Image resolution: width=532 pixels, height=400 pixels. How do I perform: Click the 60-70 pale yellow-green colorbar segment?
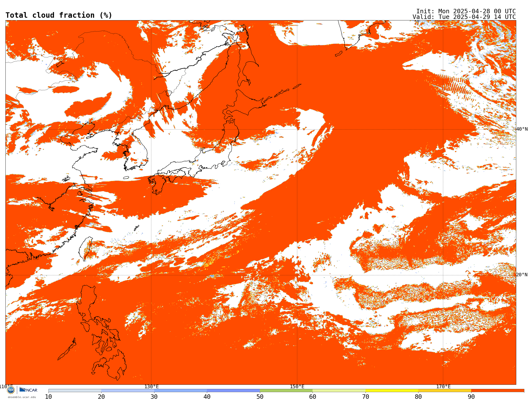point(339,391)
